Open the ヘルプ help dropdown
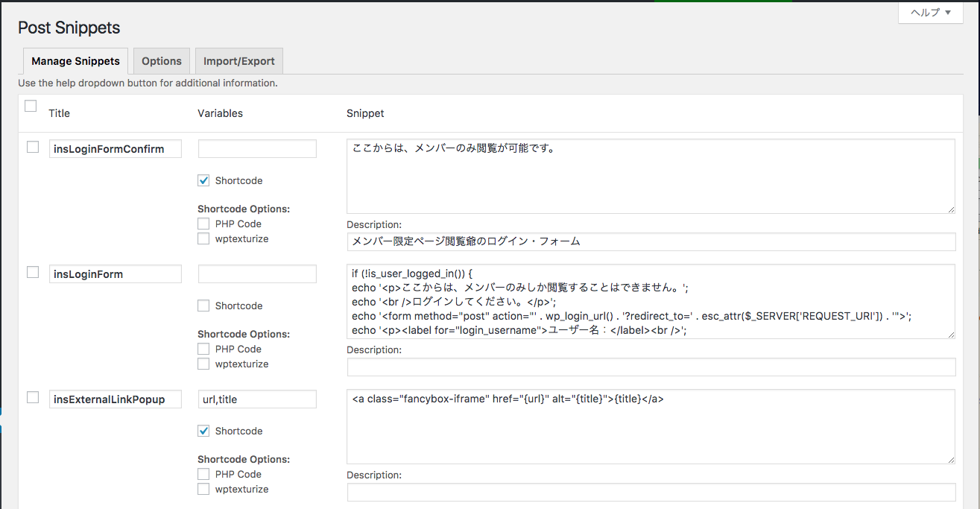Viewport: 980px width, 509px height. pos(930,13)
